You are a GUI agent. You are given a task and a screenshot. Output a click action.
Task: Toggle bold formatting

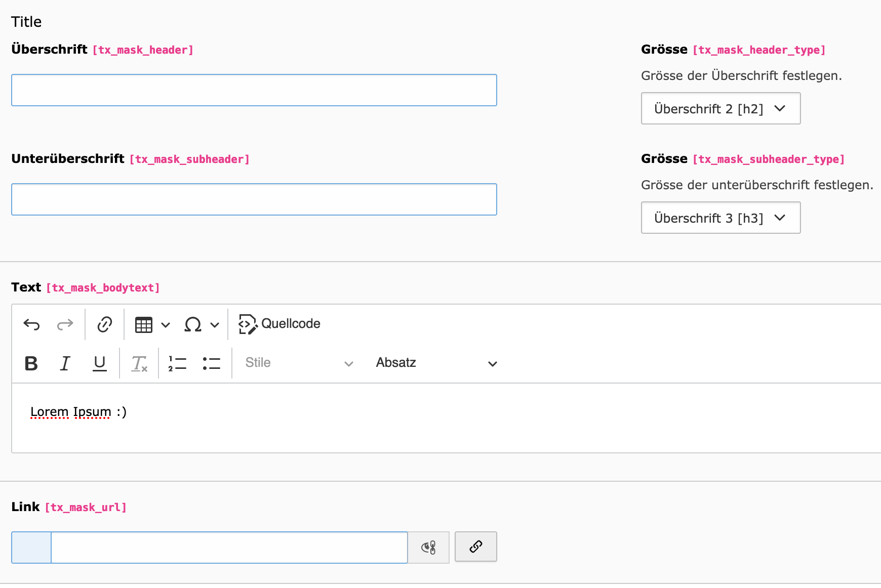click(x=31, y=363)
